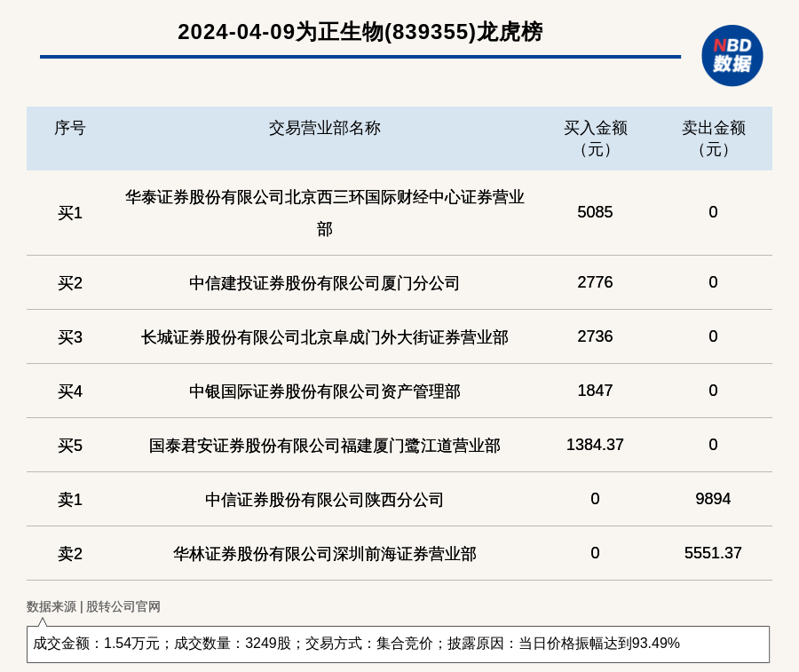This screenshot has height=672, width=799.
Task: Select the 卖2 row label
Action: (x=70, y=553)
